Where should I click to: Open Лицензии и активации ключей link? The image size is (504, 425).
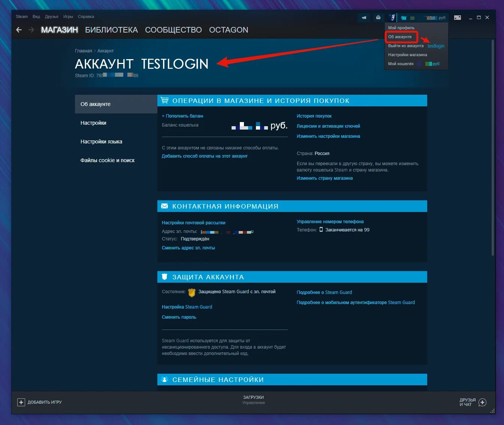[328, 126]
